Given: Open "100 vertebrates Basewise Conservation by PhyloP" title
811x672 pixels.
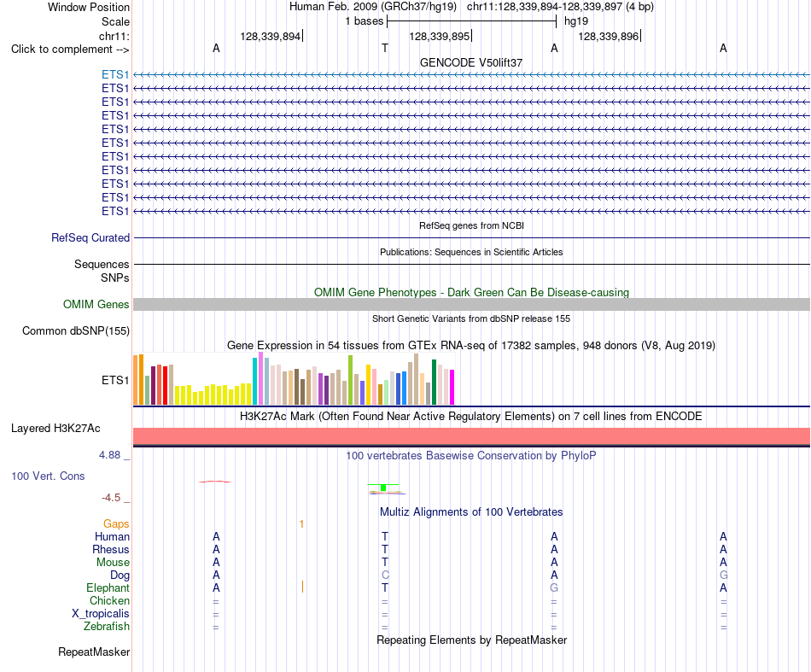Looking at the screenshot, I should tap(471, 456).
